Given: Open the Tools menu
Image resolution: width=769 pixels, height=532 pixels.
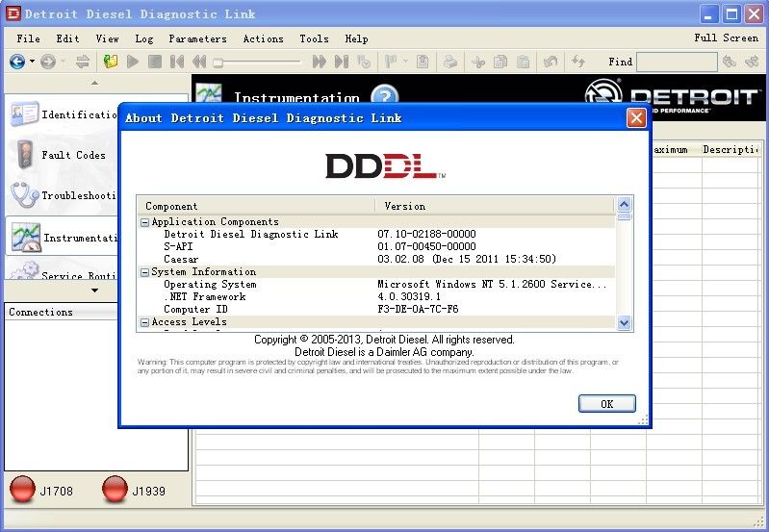Looking at the screenshot, I should pyautogui.click(x=314, y=38).
